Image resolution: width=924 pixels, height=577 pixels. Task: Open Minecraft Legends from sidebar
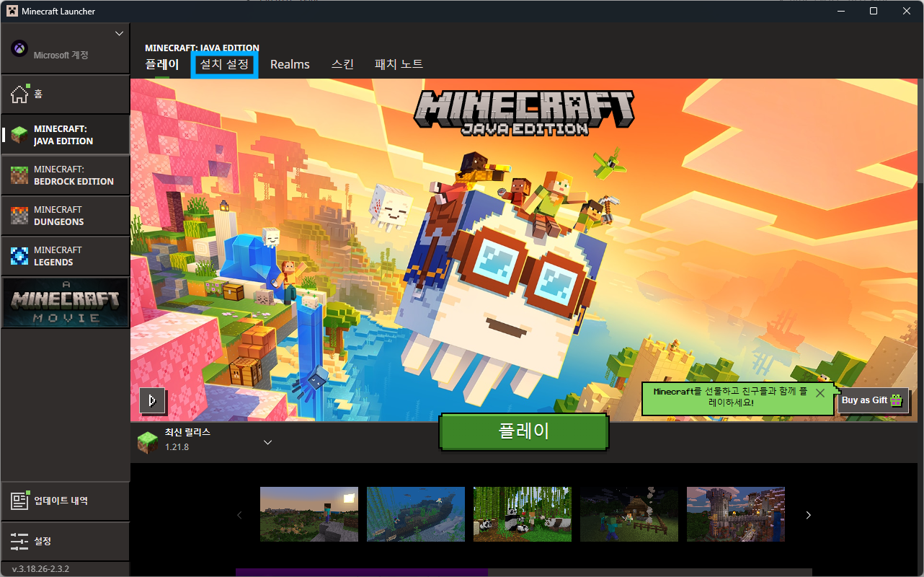coord(65,256)
